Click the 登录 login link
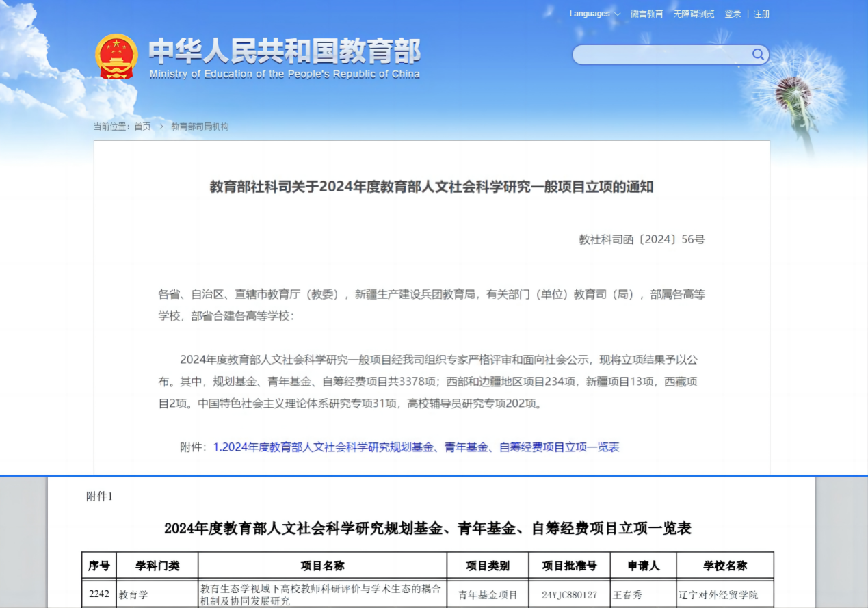The width and height of the screenshot is (868, 608). [733, 14]
